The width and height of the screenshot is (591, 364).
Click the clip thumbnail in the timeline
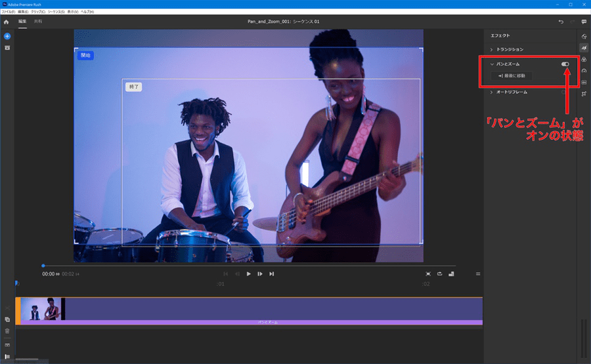point(41,309)
